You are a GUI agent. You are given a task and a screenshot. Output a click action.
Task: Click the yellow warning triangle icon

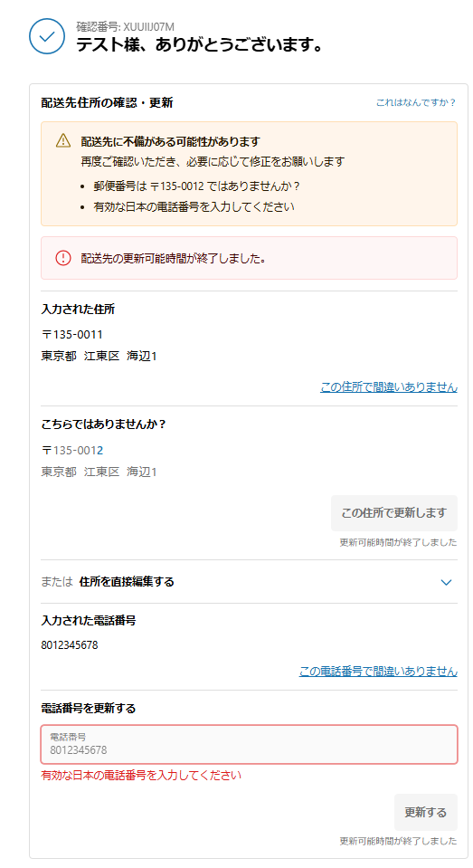[63, 140]
